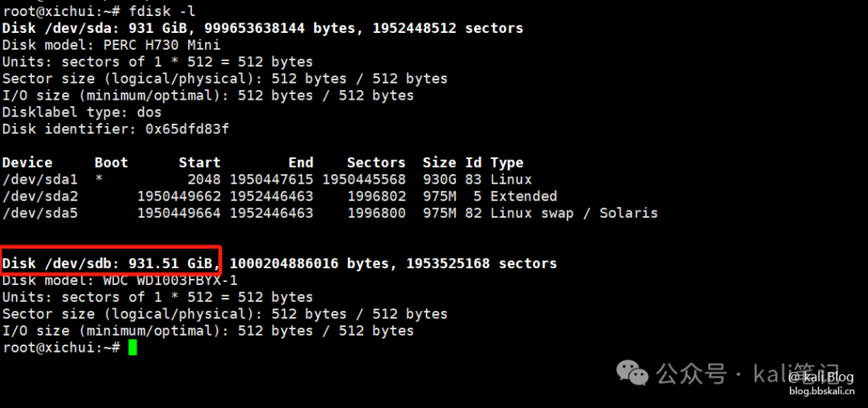Click 'Sector size' line of /dev/sdb section
This screenshot has height=408, width=868.
[x=225, y=314]
